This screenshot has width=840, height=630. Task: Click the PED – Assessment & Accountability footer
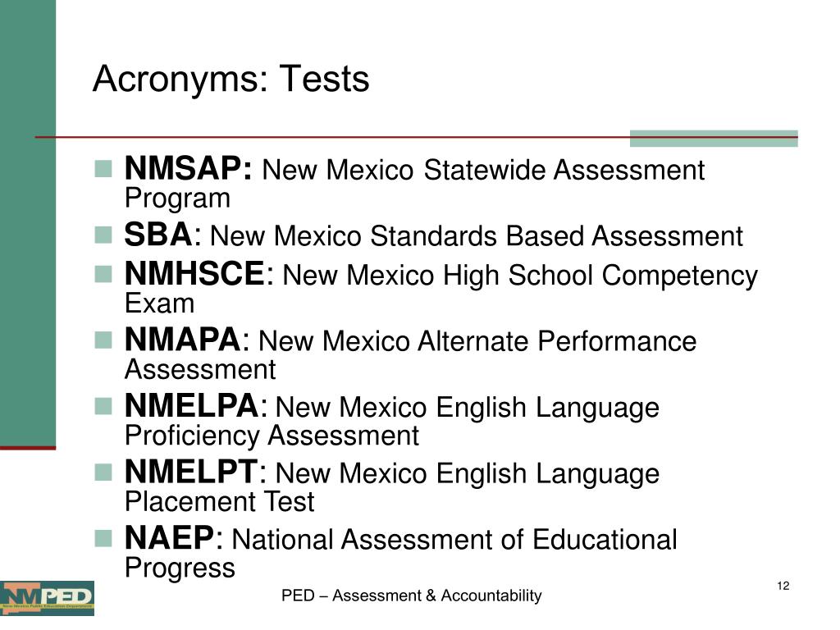[x=412, y=596]
